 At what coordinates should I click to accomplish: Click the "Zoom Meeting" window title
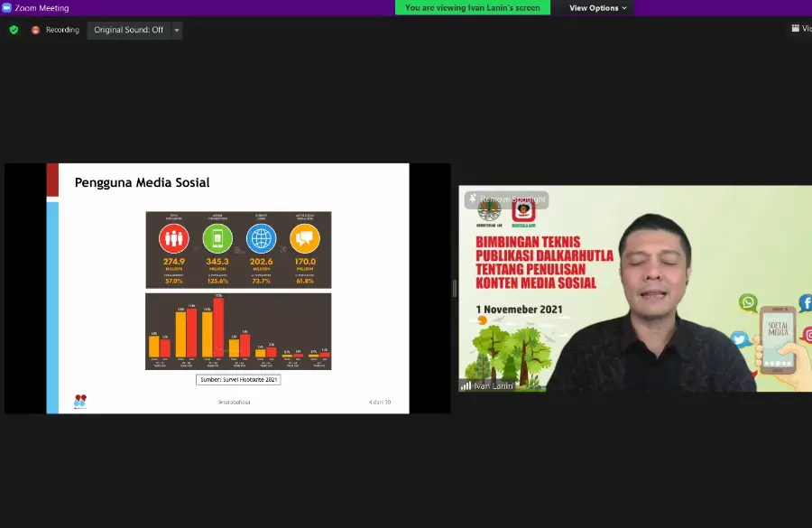(42, 8)
